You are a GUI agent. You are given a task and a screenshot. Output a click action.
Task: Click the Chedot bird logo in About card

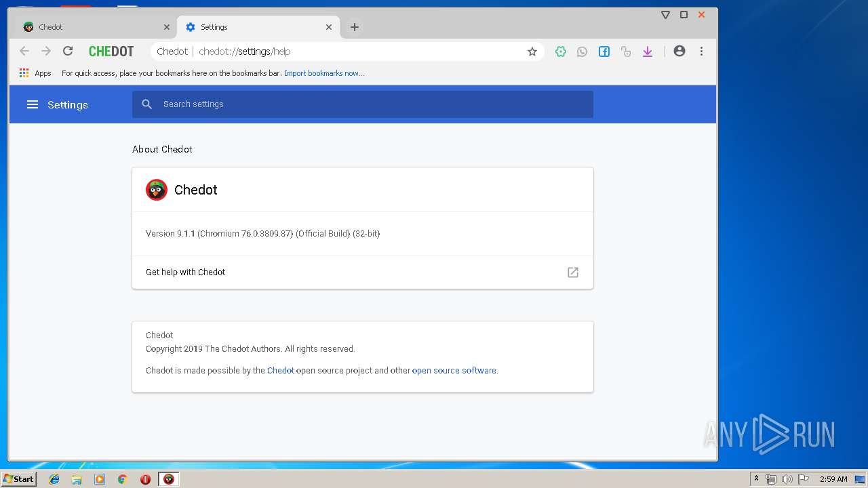[x=157, y=190]
